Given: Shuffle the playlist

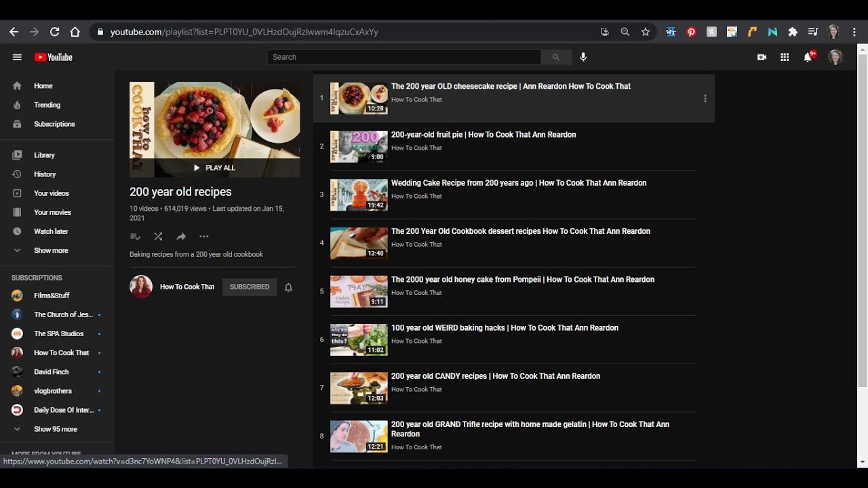Looking at the screenshot, I should 158,237.
